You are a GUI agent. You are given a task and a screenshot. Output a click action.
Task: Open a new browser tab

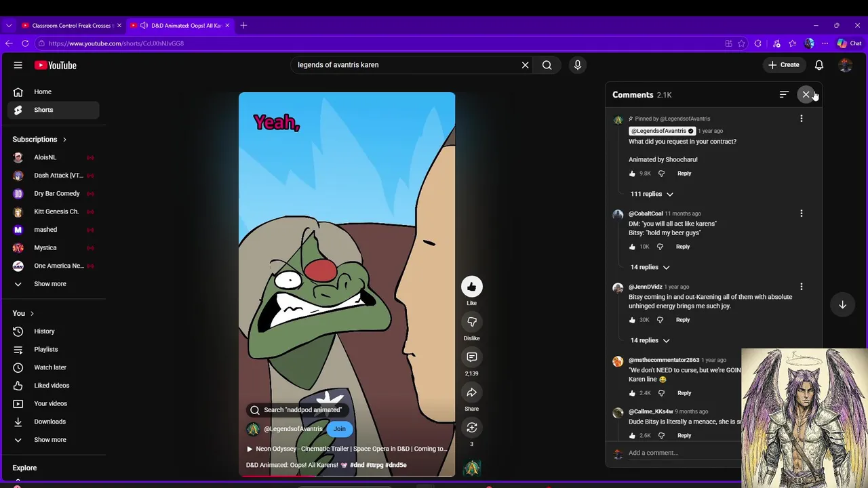(243, 26)
